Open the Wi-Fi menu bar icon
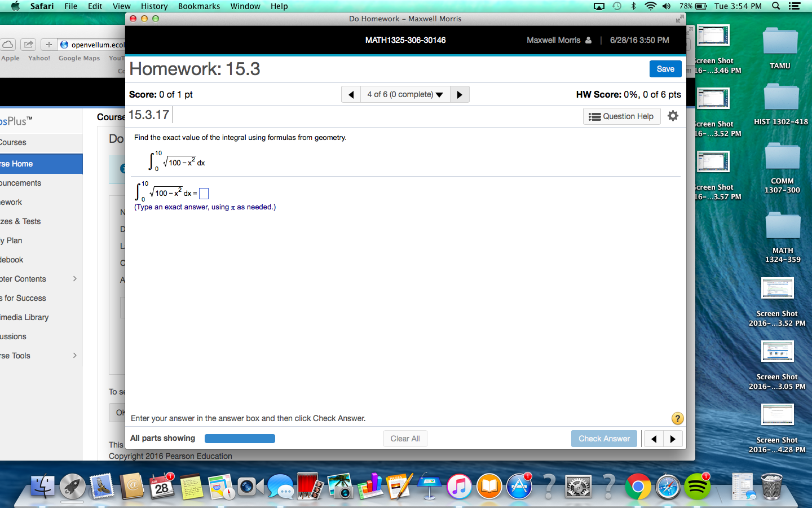 coord(650,6)
